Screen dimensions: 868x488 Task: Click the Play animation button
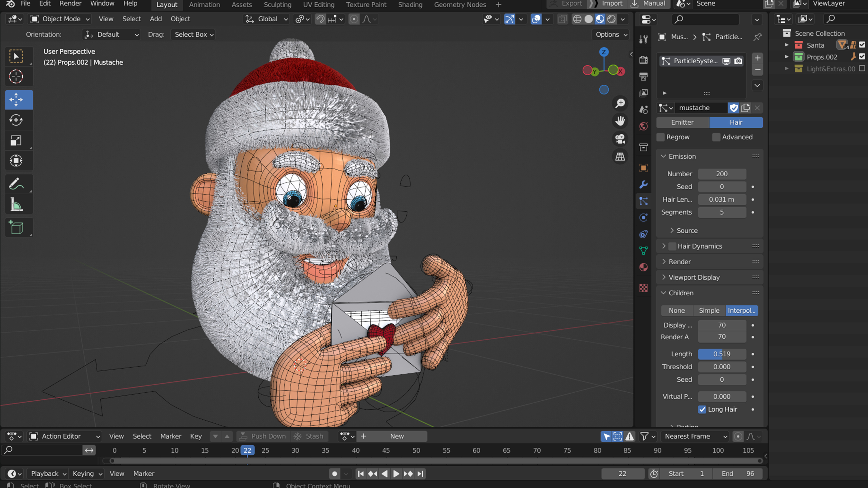396,474
